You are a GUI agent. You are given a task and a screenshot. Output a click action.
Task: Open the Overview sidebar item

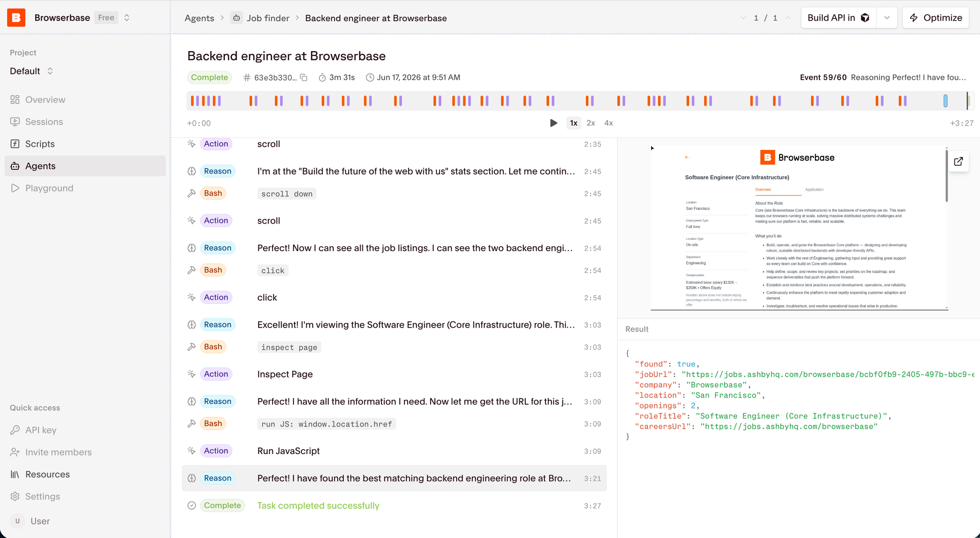(x=85, y=100)
